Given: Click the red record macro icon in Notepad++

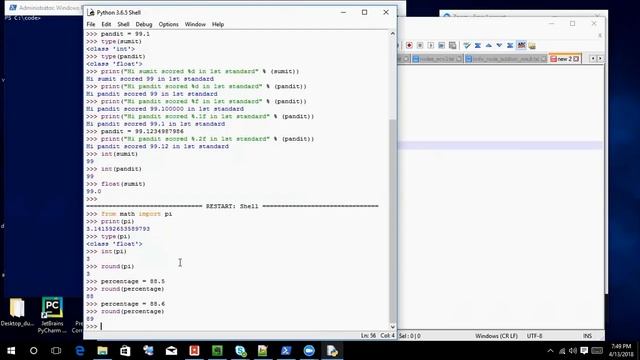Looking at the screenshot, I should pos(409,45).
